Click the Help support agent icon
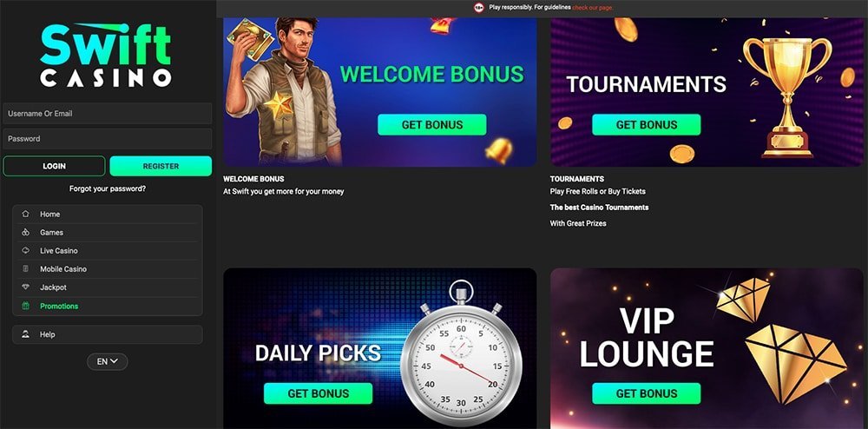 click(x=25, y=334)
